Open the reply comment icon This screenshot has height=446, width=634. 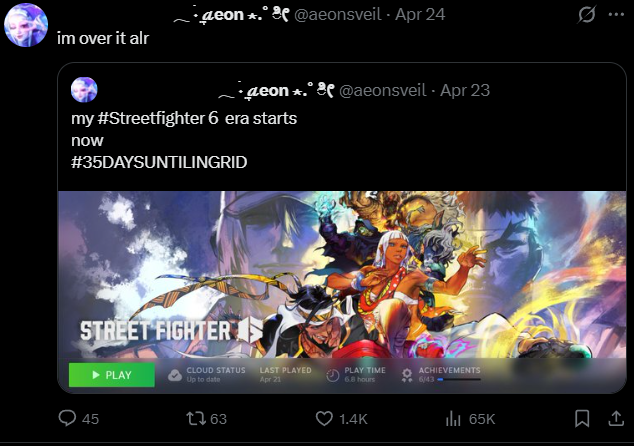tap(67, 419)
